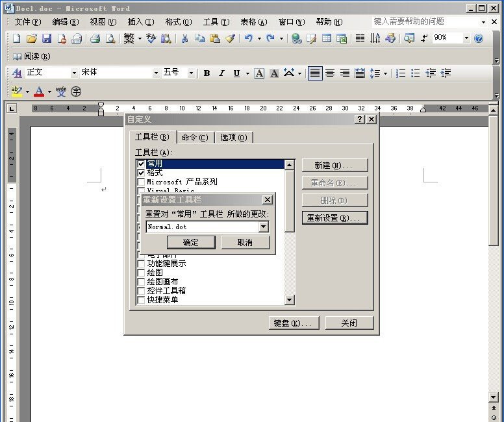Open the 宋体 font name dropdown
This screenshot has width=504, height=422.
156,73
